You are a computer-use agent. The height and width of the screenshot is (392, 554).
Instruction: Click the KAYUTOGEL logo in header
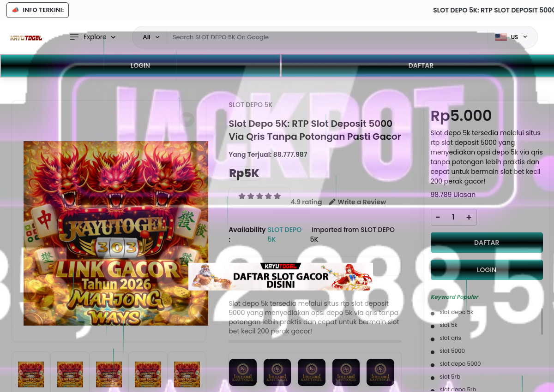click(26, 37)
